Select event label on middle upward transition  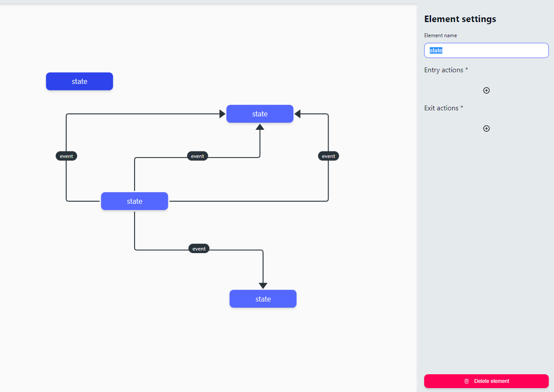coord(197,156)
